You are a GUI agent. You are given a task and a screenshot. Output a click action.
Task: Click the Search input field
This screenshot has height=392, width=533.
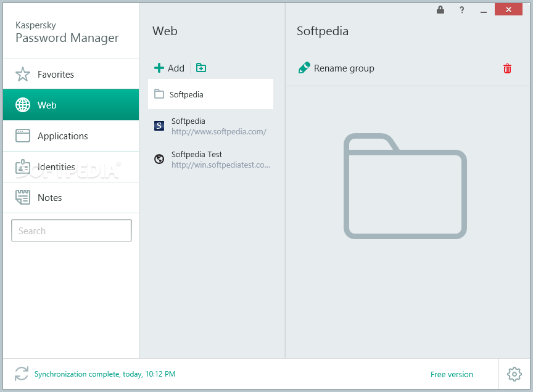tap(72, 231)
